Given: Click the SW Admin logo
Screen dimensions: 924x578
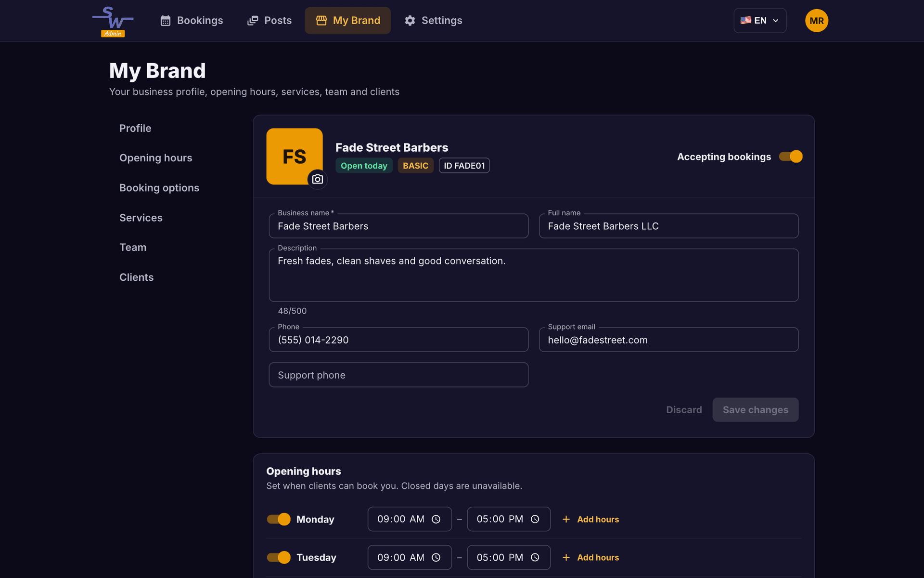Looking at the screenshot, I should coord(113,21).
